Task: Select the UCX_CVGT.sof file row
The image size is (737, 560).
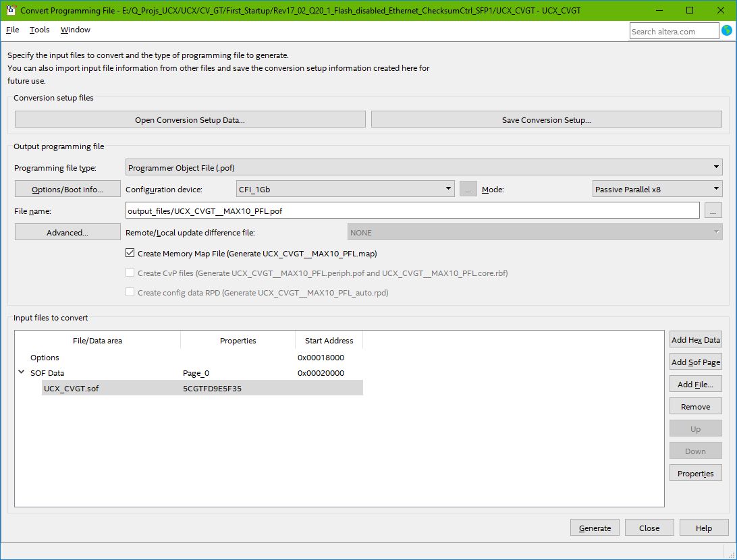Action: [202, 388]
